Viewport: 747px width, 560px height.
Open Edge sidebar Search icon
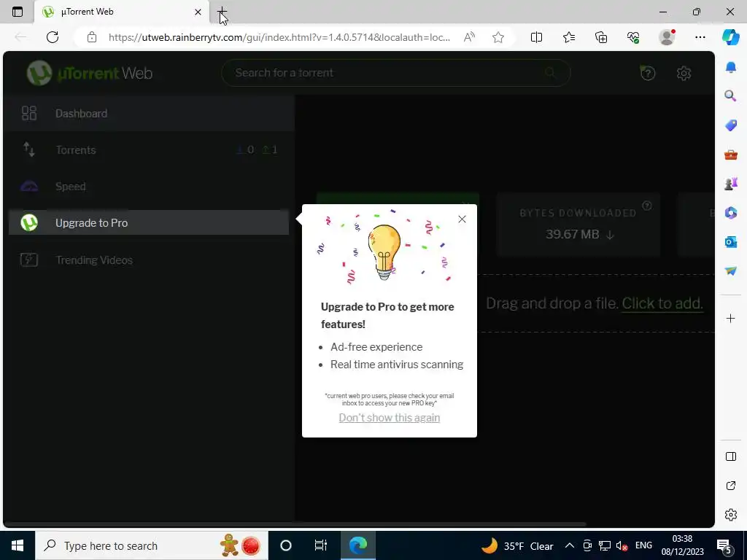pyautogui.click(x=731, y=96)
